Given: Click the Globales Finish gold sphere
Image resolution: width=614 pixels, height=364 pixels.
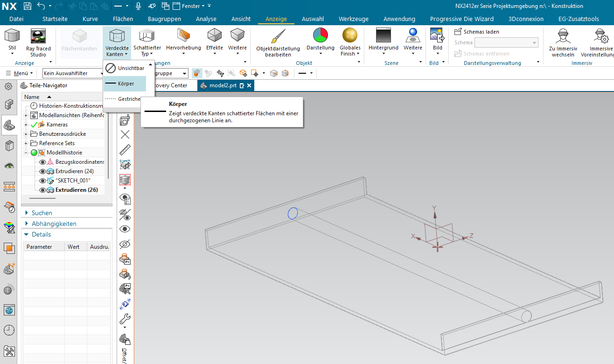Looking at the screenshot, I should click(x=350, y=35).
